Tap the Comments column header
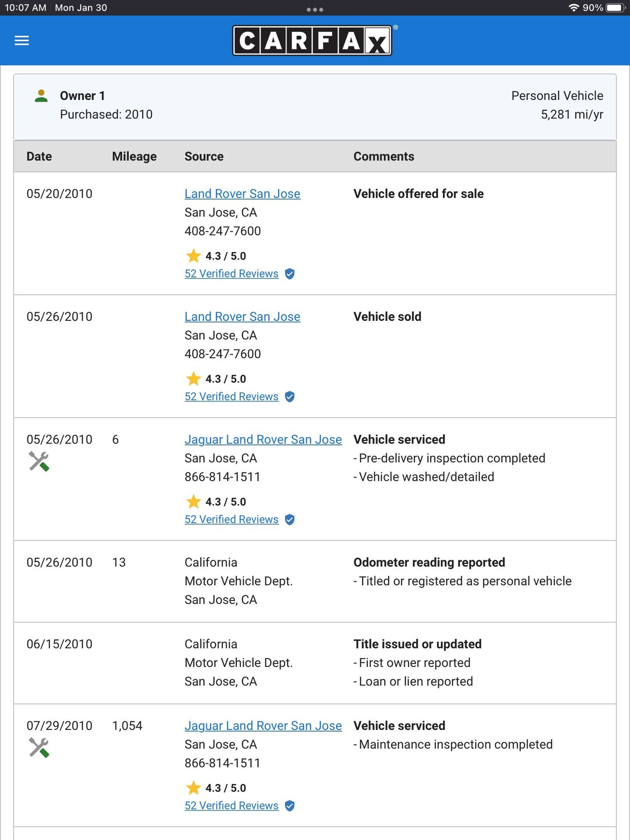630x840 pixels. tap(384, 156)
